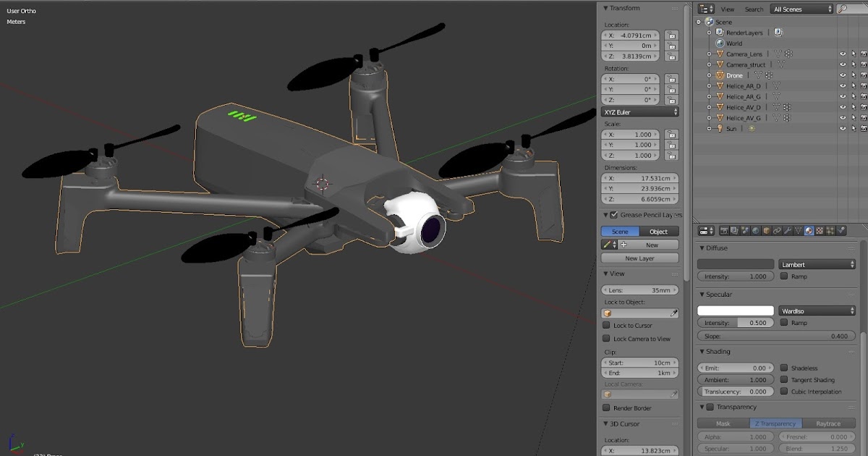Hide the Helice_AR_D object in outliner
Image resolution: width=868 pixels, height=456 pixels.
tap(843, 86)
